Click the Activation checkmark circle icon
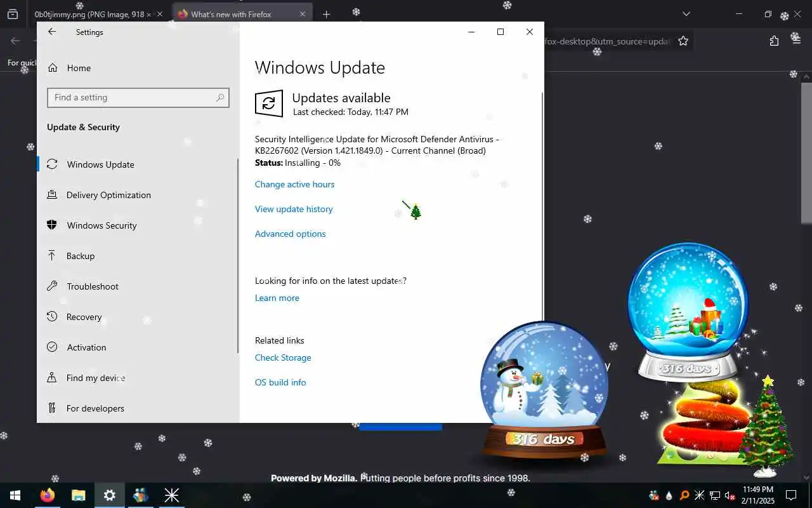This screenshot has height=508, width=812. pos(53,347)
